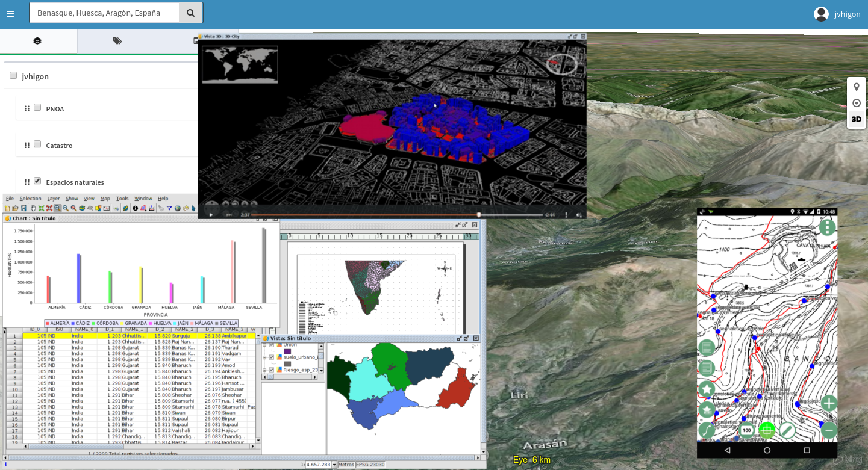
Task: Select the active zoom in tool
Action: 57,208
